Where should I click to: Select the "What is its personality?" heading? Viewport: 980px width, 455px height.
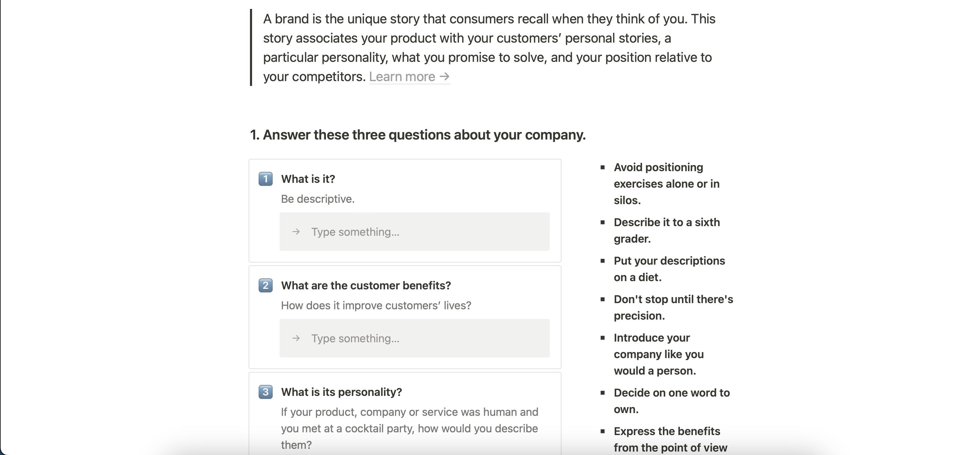coord(341,392)
